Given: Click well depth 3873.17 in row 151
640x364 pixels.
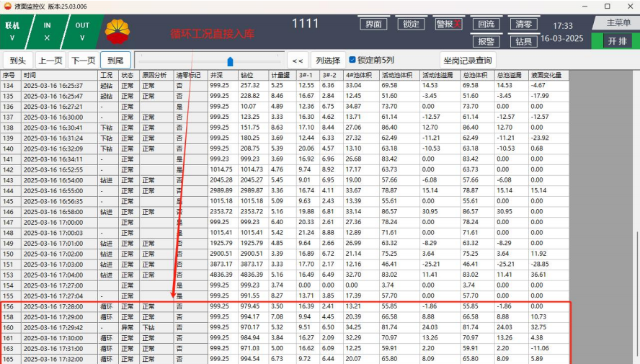Looking at the screenshot, I should [x=221, y=265].
